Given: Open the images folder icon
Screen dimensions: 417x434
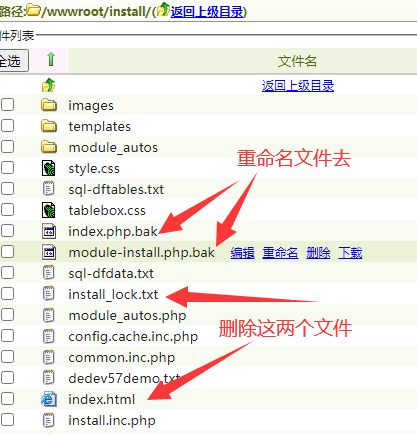Looking at the screenshot, I should [x=49, y=105].
